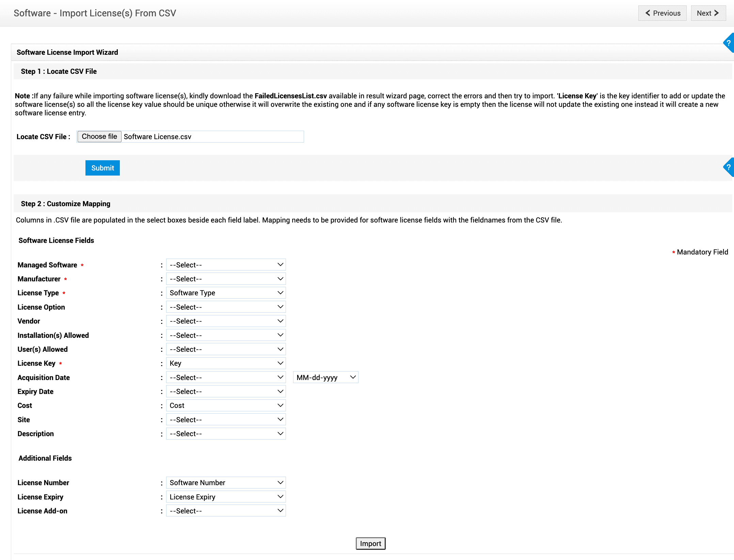Open License Number dropdown
734x560 pixels.
tap(226, 483)
